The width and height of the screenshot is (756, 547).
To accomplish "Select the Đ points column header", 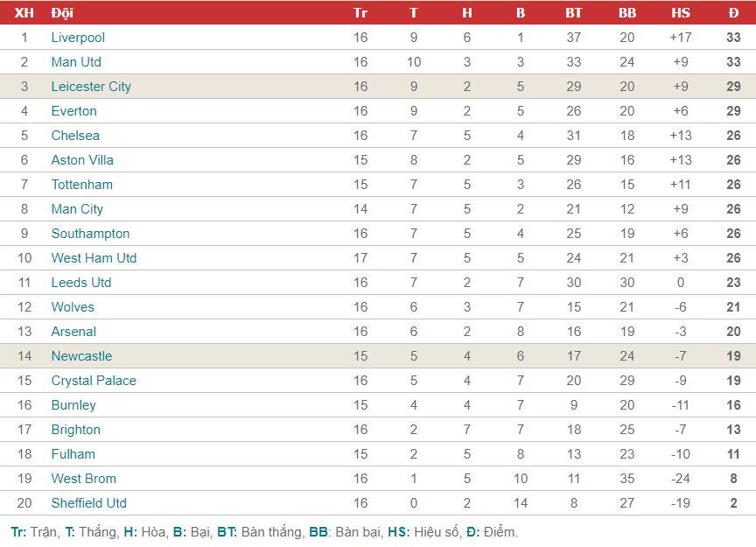I will click(x=733, y=13).
